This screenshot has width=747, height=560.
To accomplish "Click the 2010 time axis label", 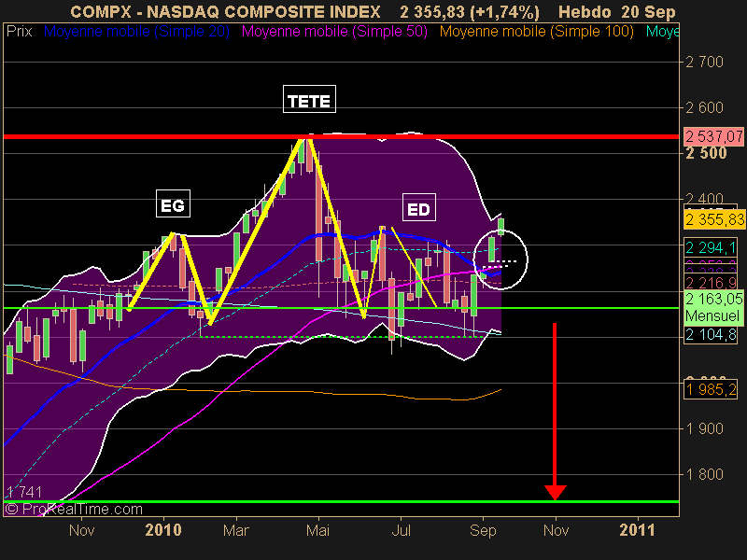I will pos(163,530).
